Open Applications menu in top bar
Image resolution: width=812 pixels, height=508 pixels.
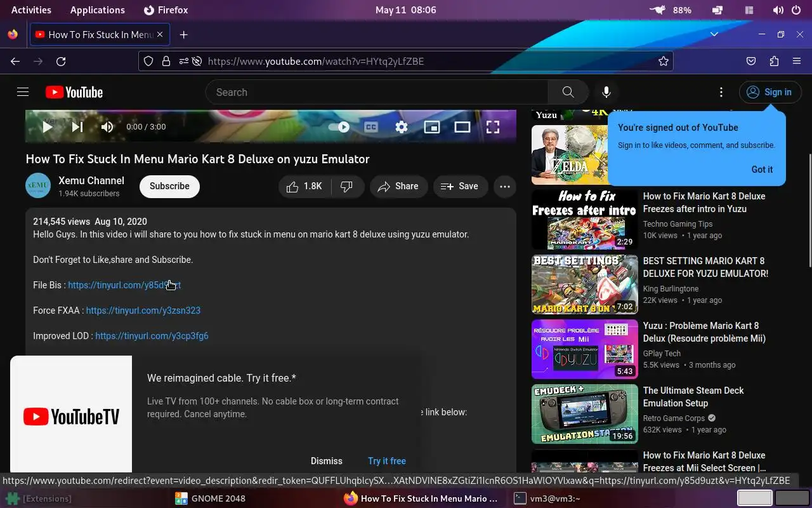[98, 10]
